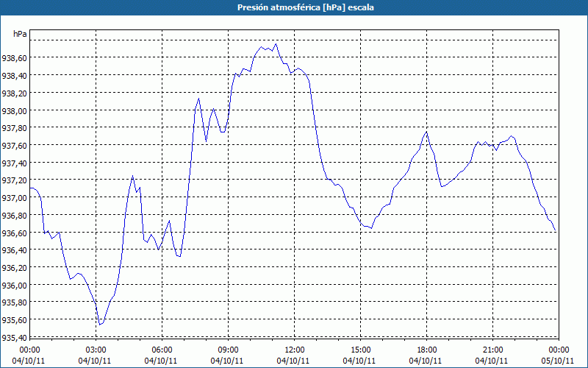Select the 936,20 y-axis value
The height and width of the screenshot is (368, 588).
click(14, 267)
